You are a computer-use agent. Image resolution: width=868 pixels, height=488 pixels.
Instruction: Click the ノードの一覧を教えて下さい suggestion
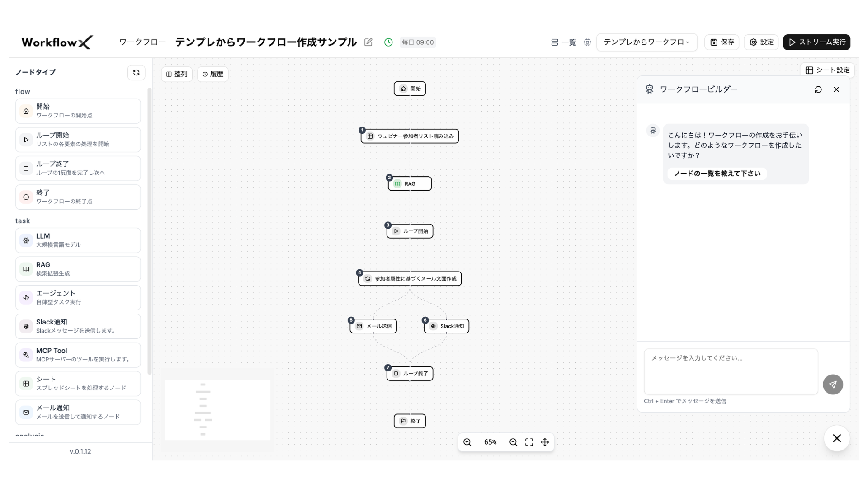[717, 174]
